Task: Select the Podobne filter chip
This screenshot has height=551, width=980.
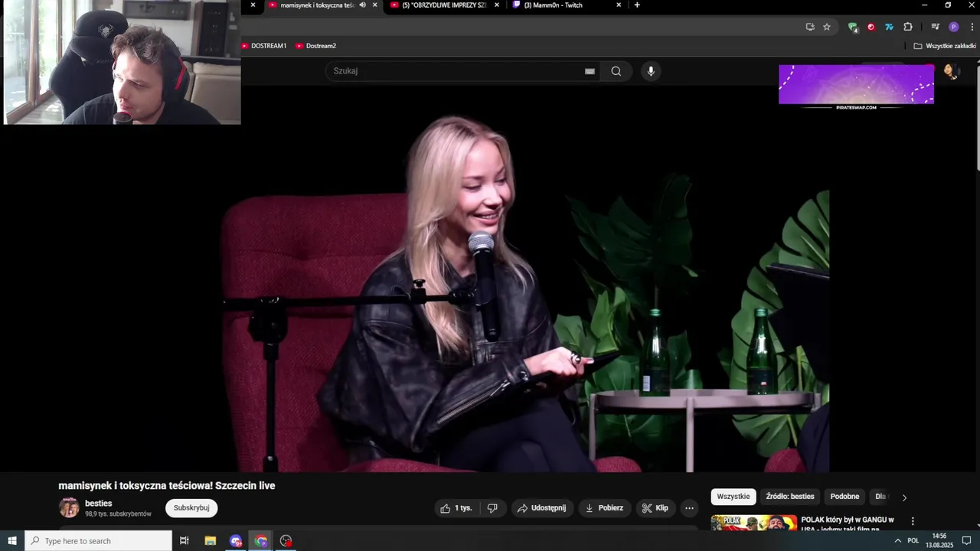Action: (844, 497)
